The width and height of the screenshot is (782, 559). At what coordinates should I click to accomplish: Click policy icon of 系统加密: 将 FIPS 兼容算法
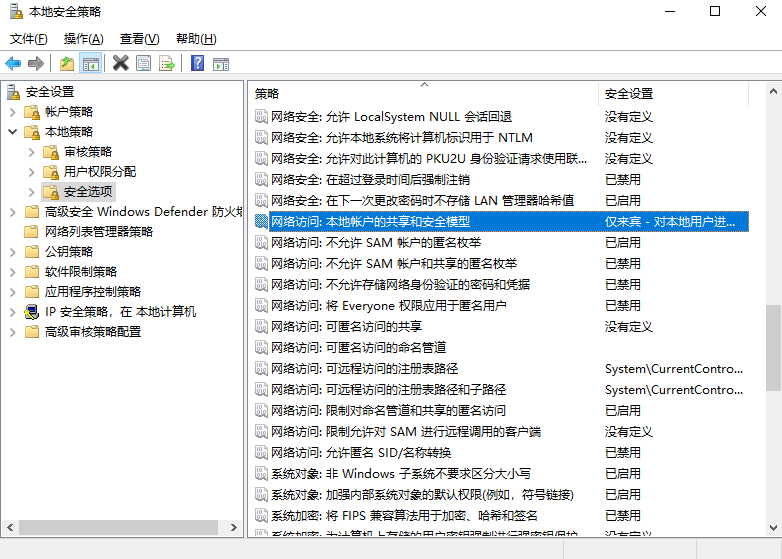click(261, 516)
